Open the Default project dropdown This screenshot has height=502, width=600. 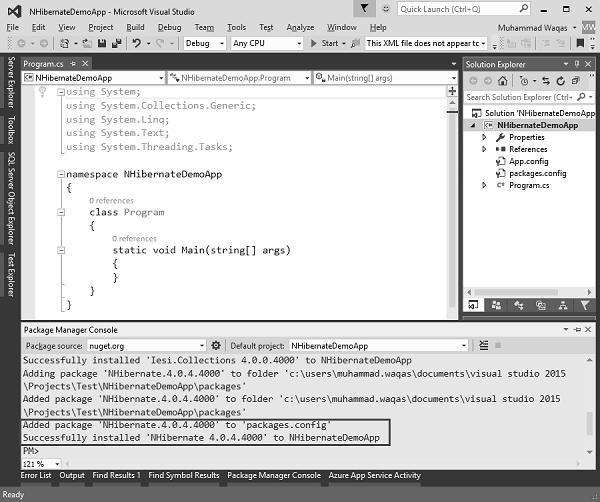pos(378,346)
